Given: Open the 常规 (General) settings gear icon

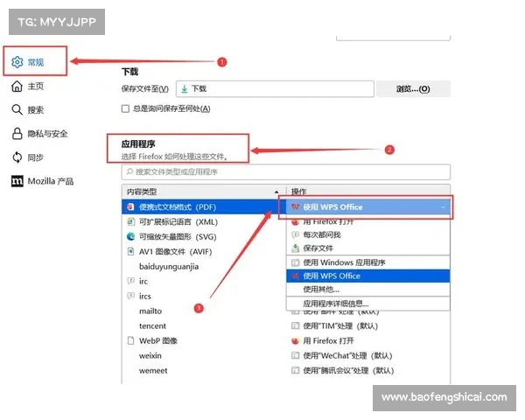Looking at the screenshot, I should (17, 62).
